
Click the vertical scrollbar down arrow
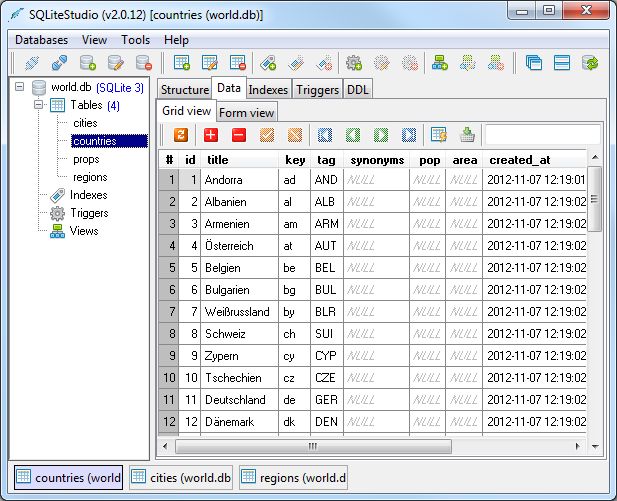[x=595, y=446]
